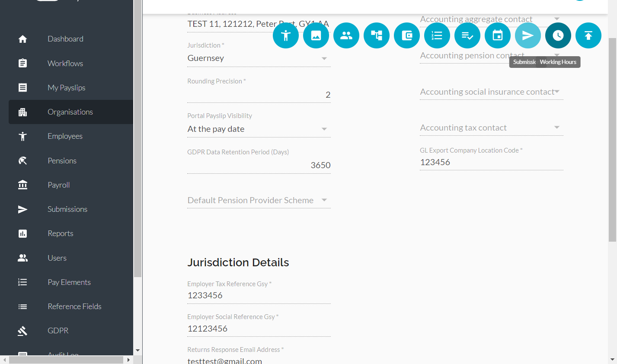Click the Workflows clipboard icon
Viewport: 617px width, 364px height.
coord(23,63)
